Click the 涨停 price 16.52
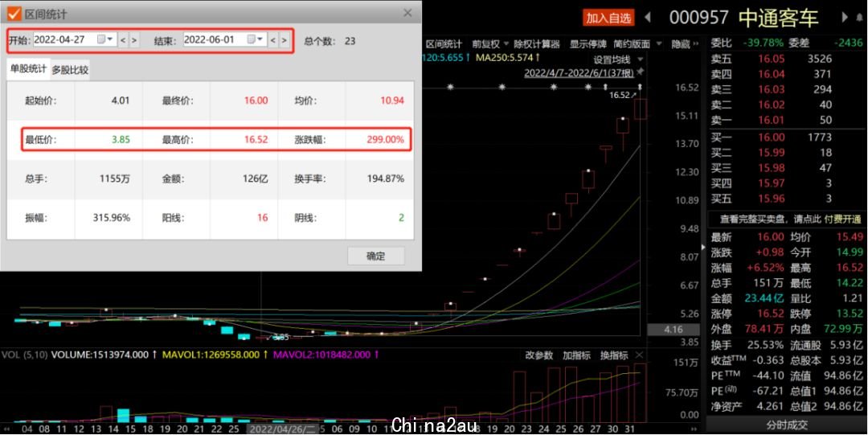This screenshot has height=435, width=868. (771, 314)
